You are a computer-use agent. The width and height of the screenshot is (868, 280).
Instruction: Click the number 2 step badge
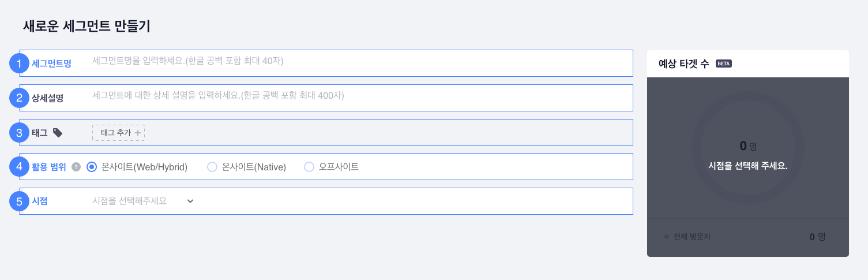(20, 98)
